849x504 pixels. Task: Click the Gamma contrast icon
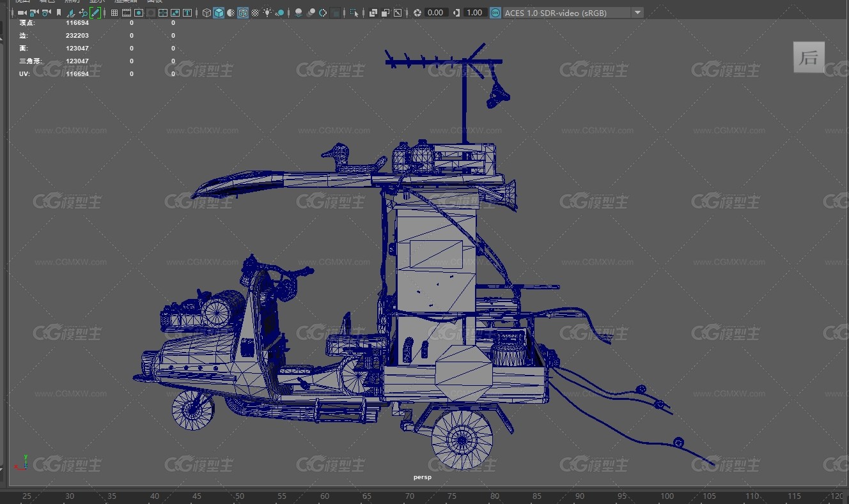pyautogui.click(x=456, y=13)
